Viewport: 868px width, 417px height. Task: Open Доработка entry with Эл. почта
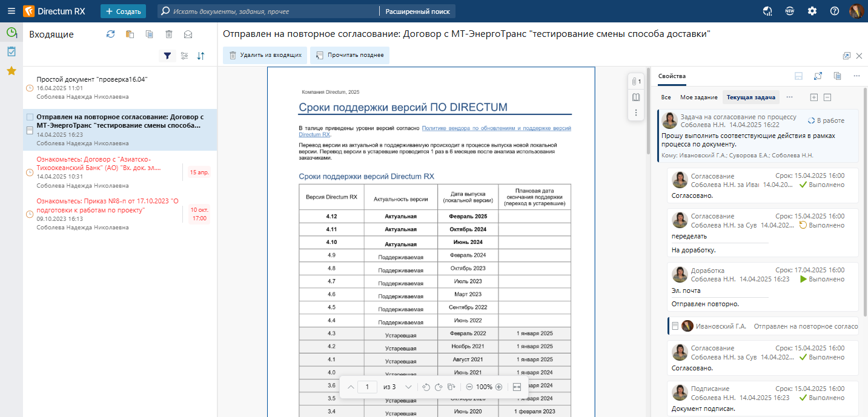click(x=763, y=287)
